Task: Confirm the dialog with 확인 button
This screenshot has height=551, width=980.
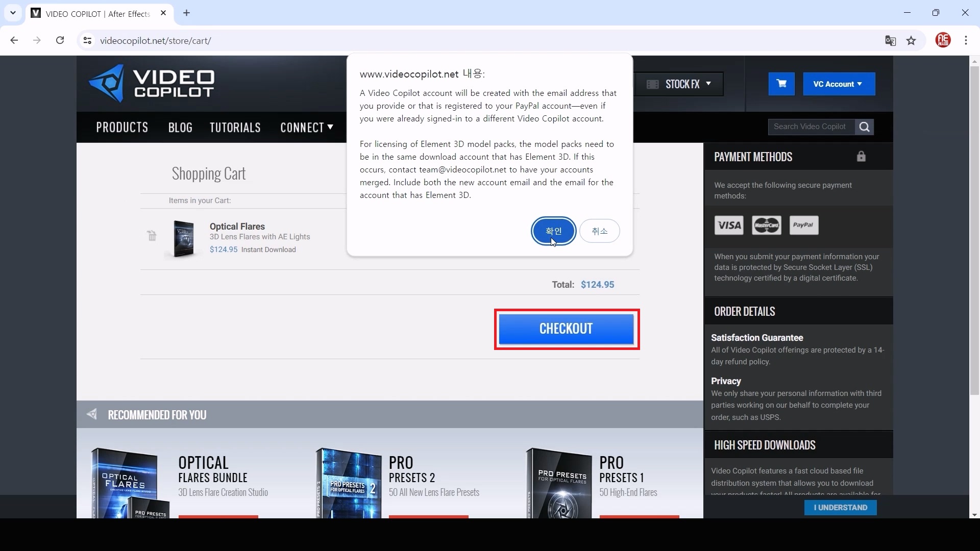Action: (x=553, y=231)
